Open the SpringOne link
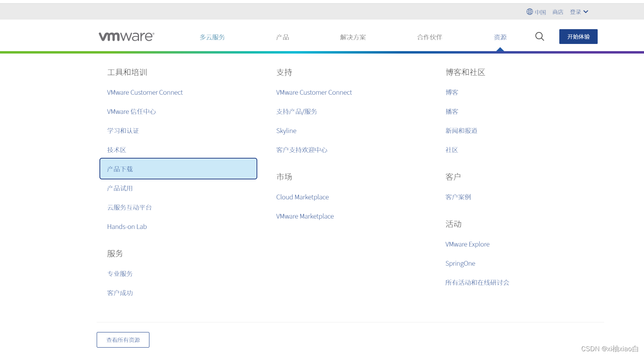The width and height of the screenshot is (644, 356). point(460,263)
